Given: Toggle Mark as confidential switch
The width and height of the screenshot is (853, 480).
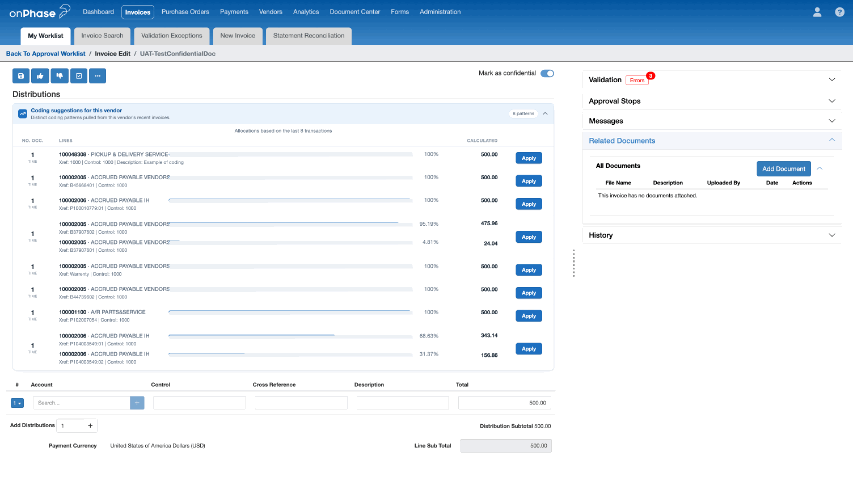Looking at the screenshot, I should [547, 73].
